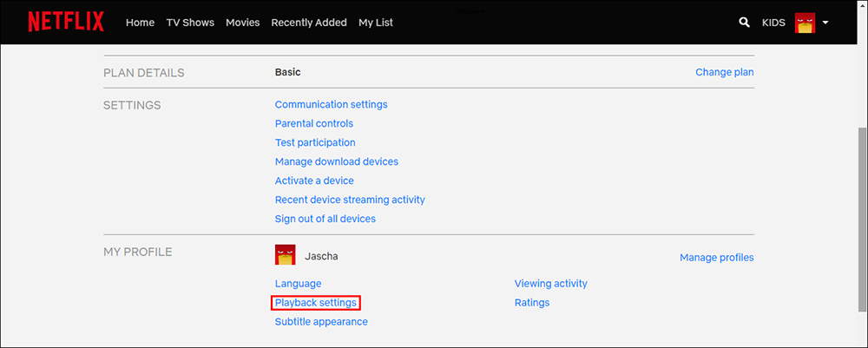Viewport: 868px width, 348px height.
Task: Open Viewing activity
Action: click(x=551, y=283)
